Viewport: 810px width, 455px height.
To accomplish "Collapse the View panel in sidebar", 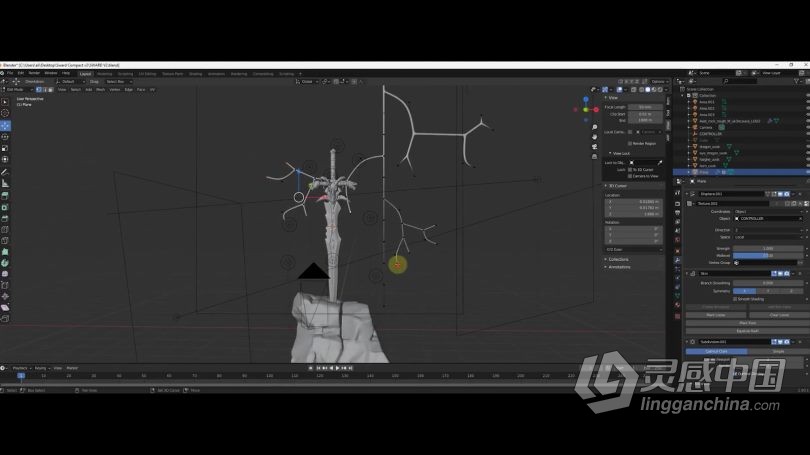I will point(612,98).
